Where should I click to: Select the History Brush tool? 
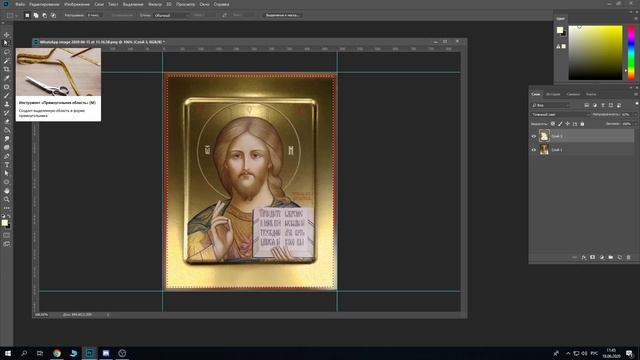(x=7, y=113)
